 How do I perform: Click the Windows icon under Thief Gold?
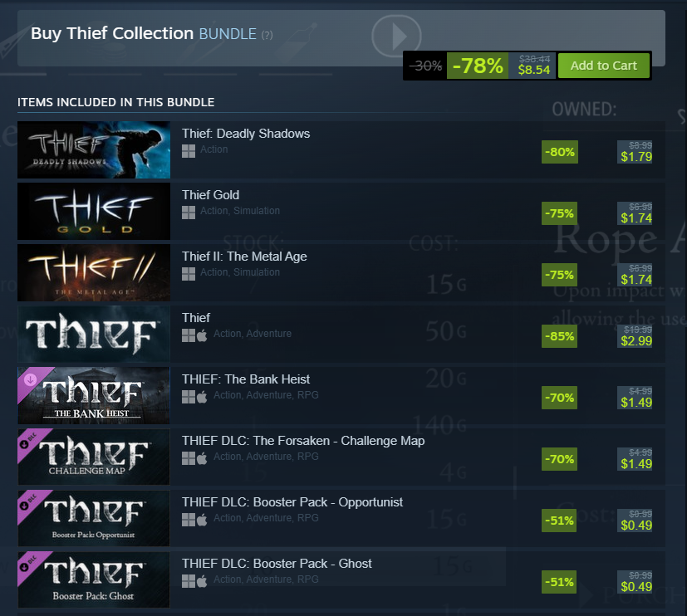(x=189, y=213)
